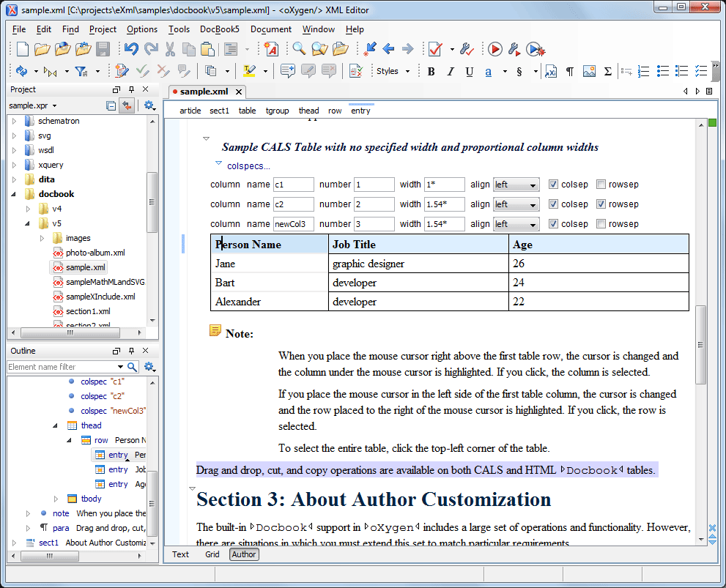The image size is (726, 588).
Task: Open align dropdown for column newCol3
Action: coord(516,224)
